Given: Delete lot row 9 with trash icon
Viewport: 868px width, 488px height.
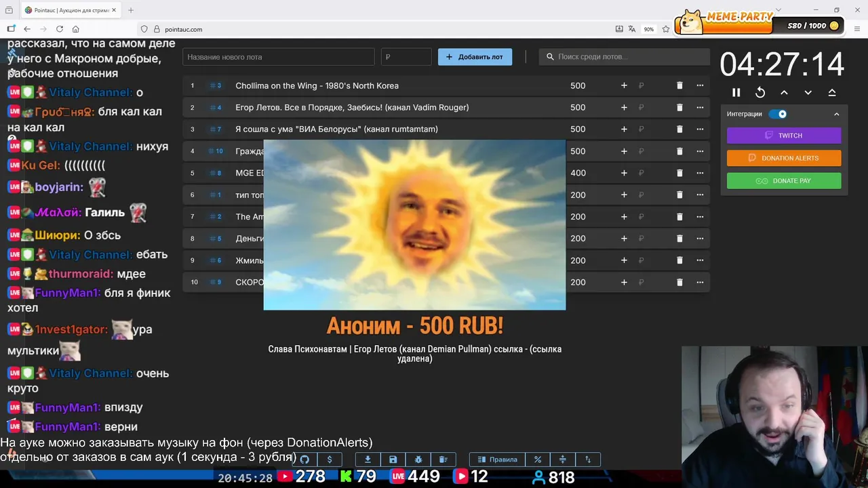Looking at the screenshot, I should (679, 260).
